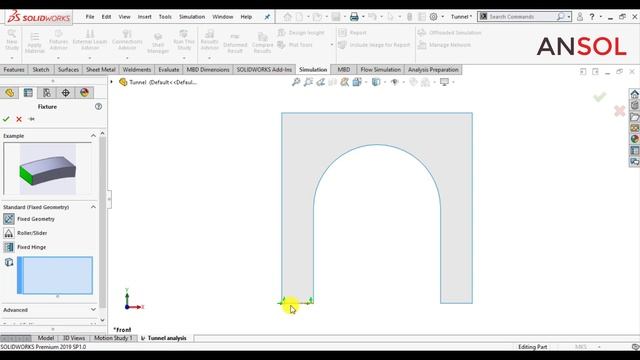The width and height of the screenshot is (640, 360).
Task: Switch to the Sketch ribbon tab
Action: [41, 70]
